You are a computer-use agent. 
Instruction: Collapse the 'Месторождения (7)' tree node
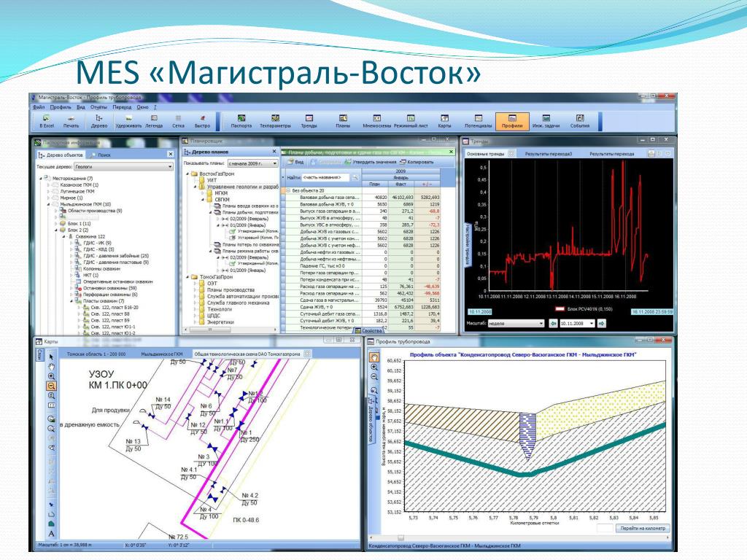tap(41, 179)
